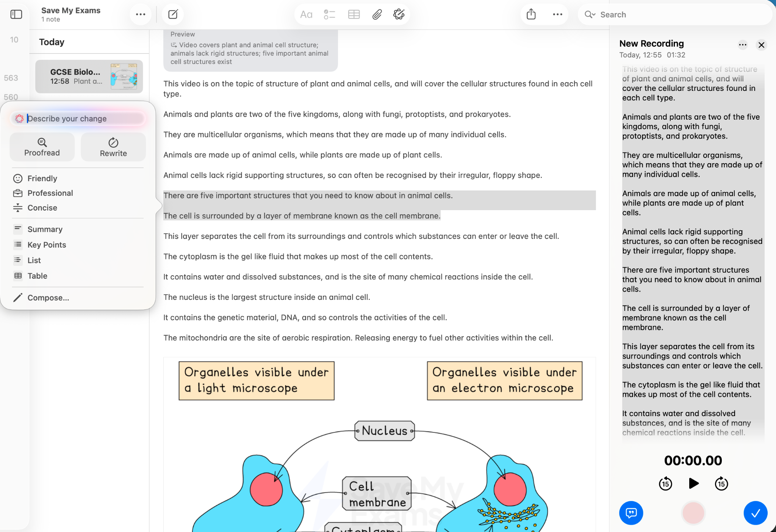Open folder options ellipsis next to Save My Exams
Screen dimensions: 776x532
141,14
